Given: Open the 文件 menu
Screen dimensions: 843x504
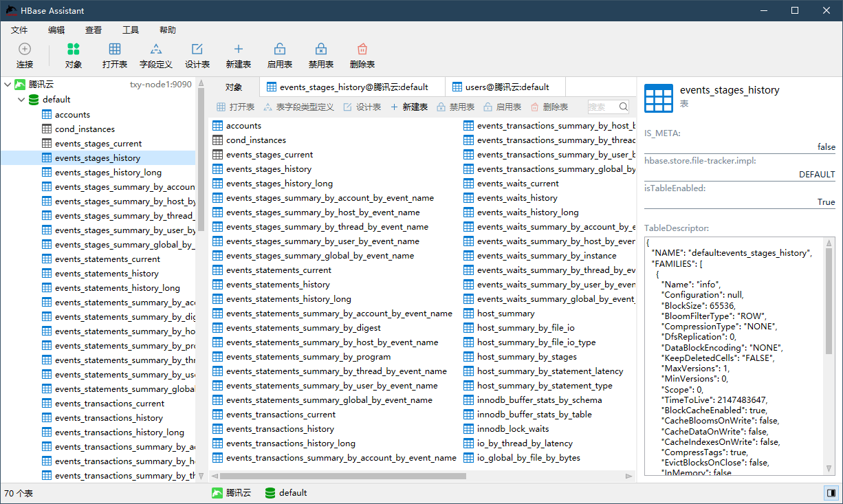Looking at the screenshot, I should [x=19, y=30].
